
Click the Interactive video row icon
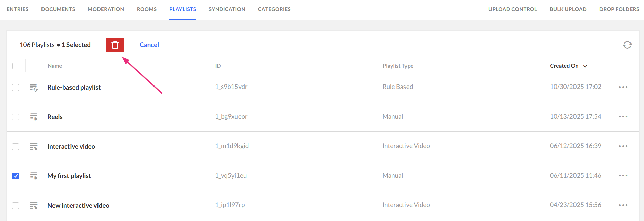click(x=34, y=147)
